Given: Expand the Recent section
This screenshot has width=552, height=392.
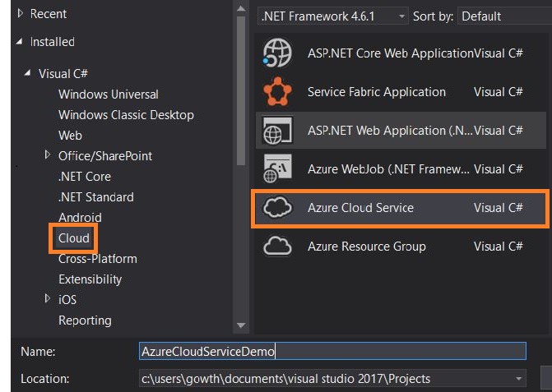Looking at the screenshot, I should point(19,14).
